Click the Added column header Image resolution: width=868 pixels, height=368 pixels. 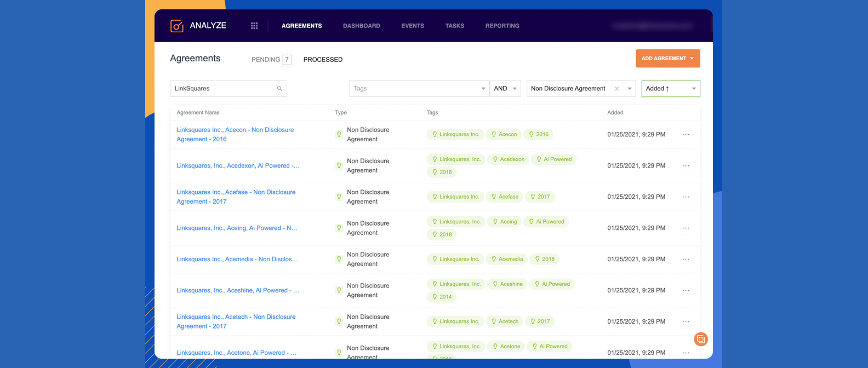pyautogui.click(x=615, y=113)
